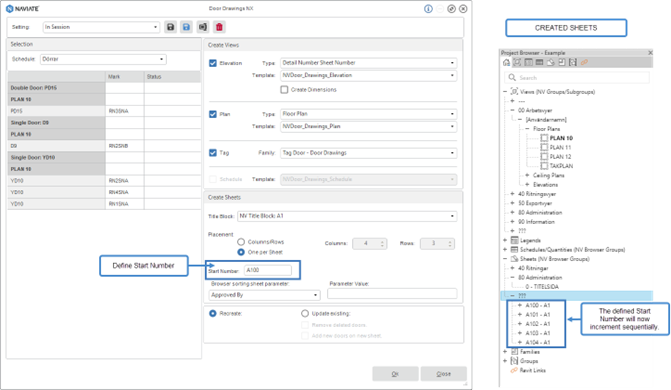Open the Title Block dropdown
Screen dimensions: 671x390
pos(347,216)
